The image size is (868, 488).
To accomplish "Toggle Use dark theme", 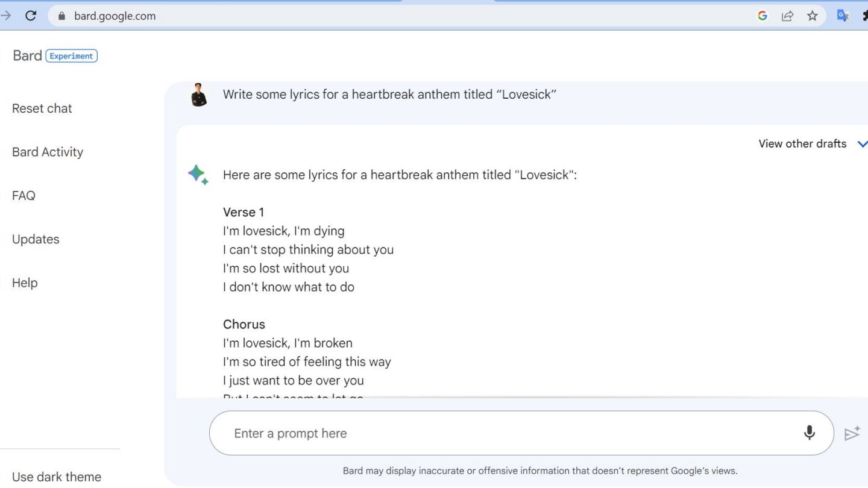I will tap(57, 477).
